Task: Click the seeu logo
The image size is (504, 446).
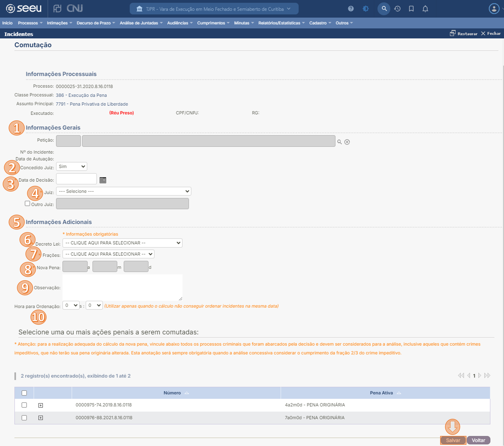Action: [24, 9]
